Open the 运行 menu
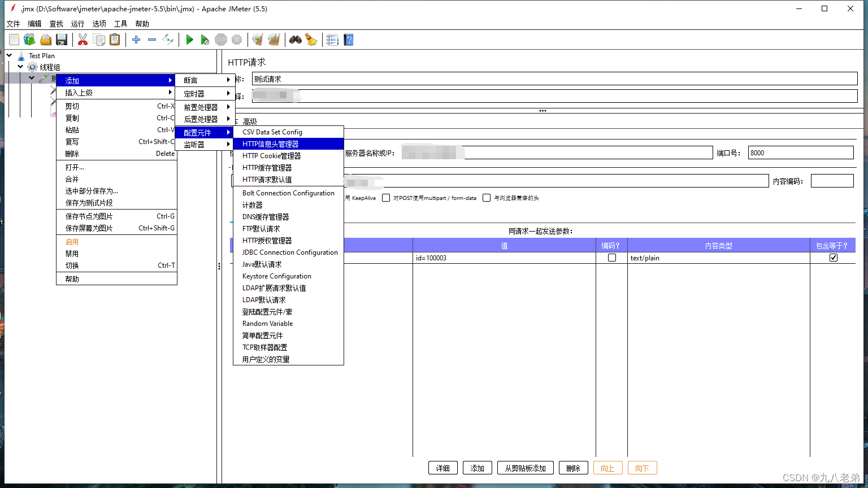This screenshot has width=868, height=488. point(77,24)
